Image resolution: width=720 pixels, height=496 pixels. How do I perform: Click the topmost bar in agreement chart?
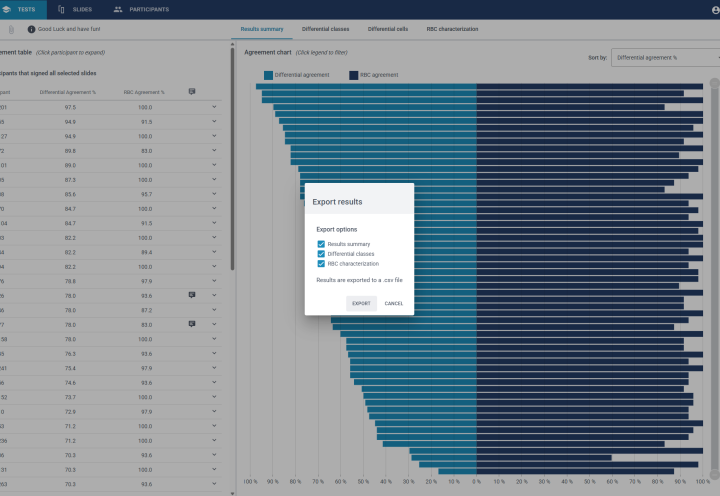pos(479,86)
